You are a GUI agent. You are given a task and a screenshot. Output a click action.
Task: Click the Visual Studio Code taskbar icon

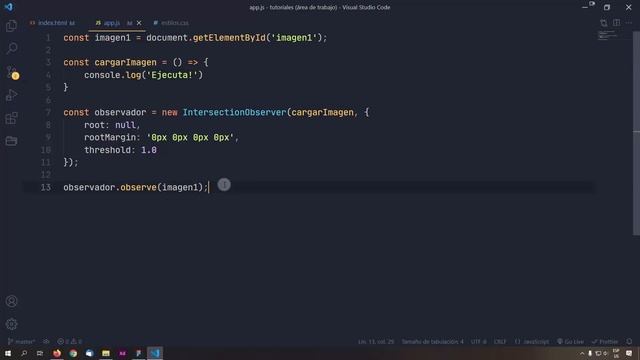[155, 353]
